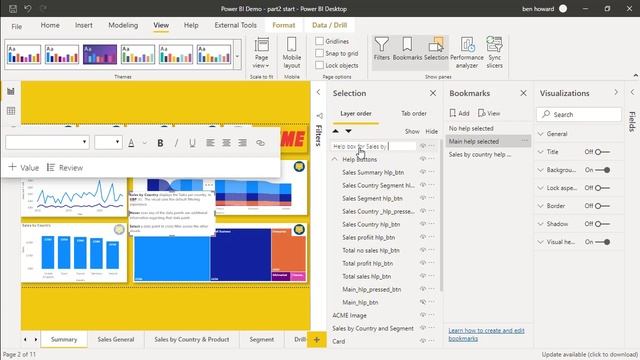The width and height of the screenshot is (640, 360).
Task: Show all layers in Selection pane
Action: click(x=412, y=131)
